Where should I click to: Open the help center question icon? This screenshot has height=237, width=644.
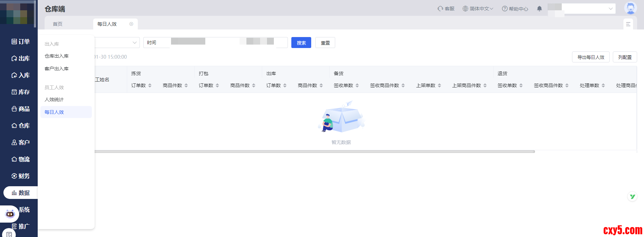click(x=505, y=9)
